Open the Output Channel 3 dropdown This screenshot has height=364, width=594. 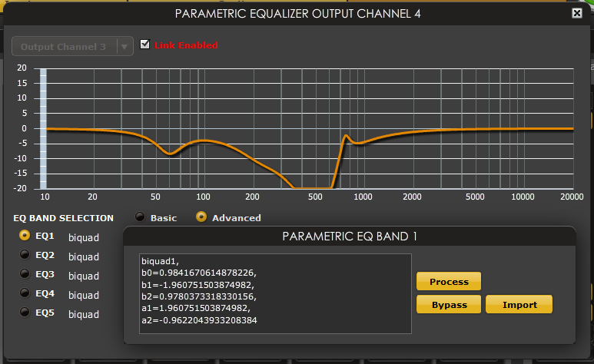pyautogui.click(x=72, y=47)
